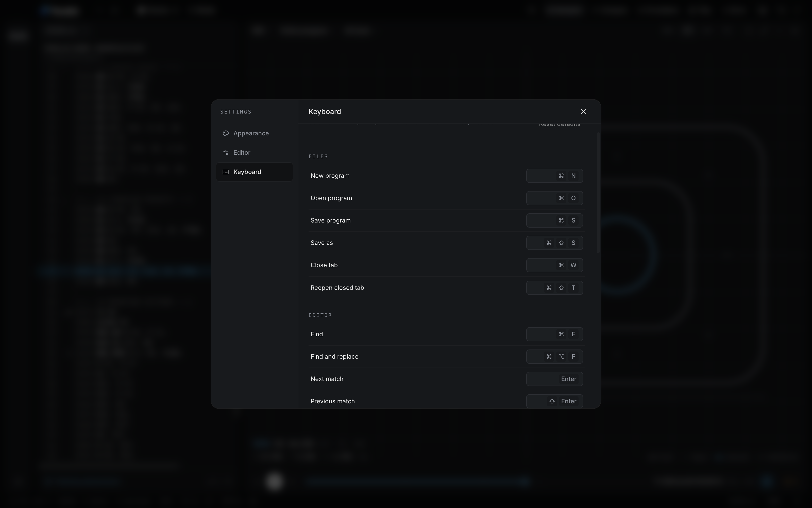Click the Keyboard dialog title

325,112
